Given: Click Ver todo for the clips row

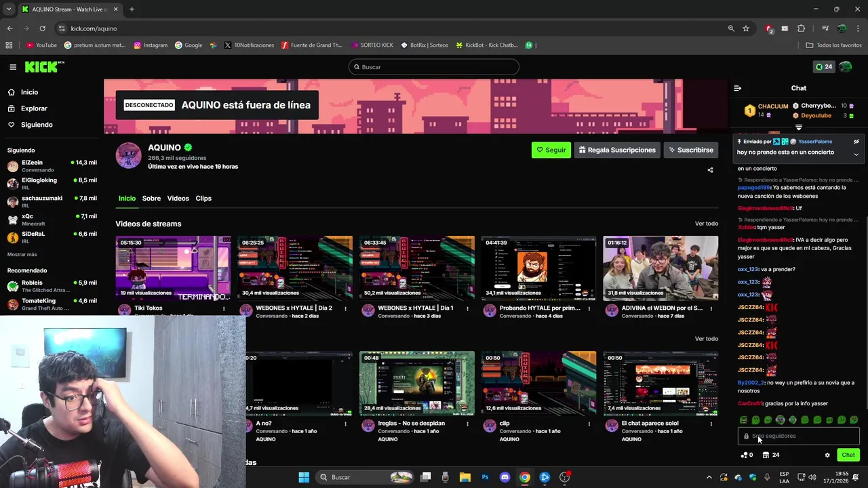Looking at the screenshot, I should point(706,339).
